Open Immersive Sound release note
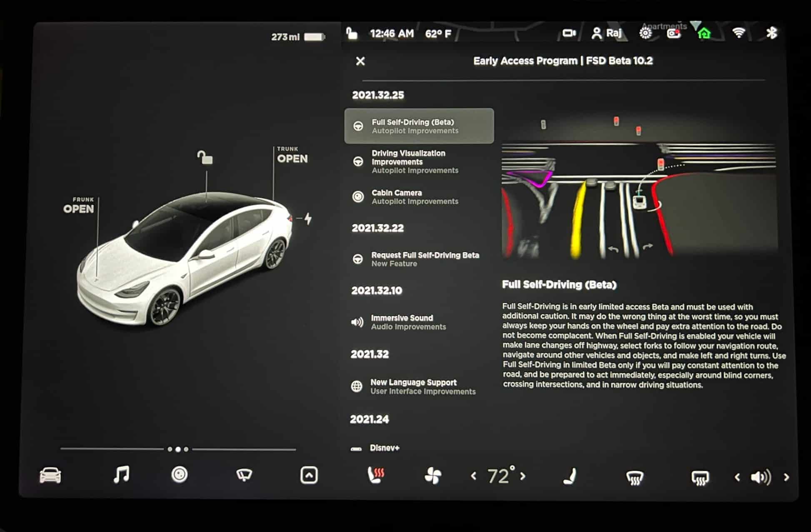Viewport: 811px width, 532px height. coord(419,322)
